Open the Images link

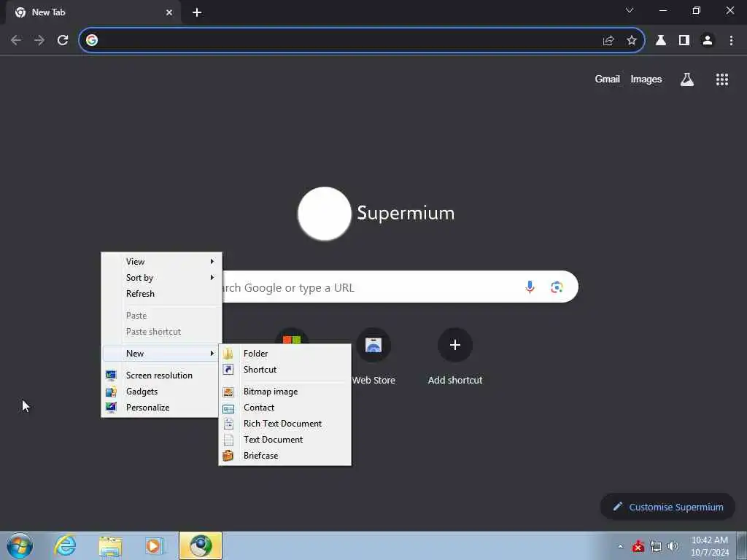tap(646, 79)
